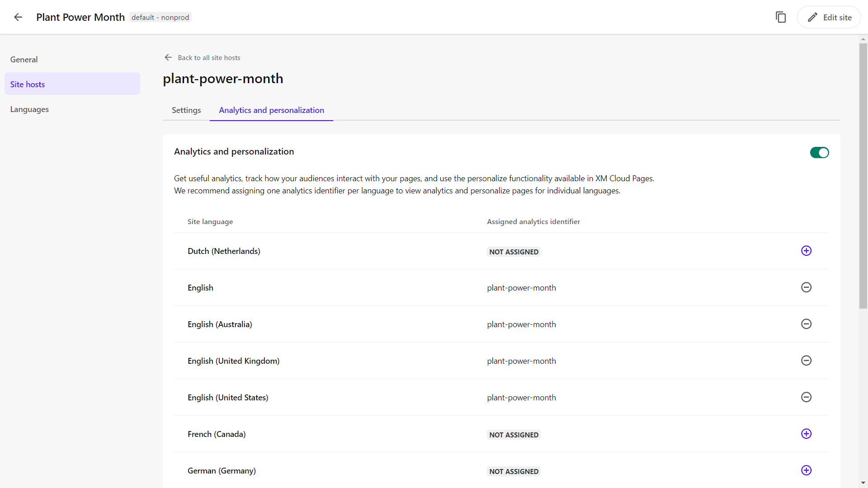Click the remove icon for English (Australia)
Screen dimensions: 868x488
pyautogui.click(x=807, y=324)
